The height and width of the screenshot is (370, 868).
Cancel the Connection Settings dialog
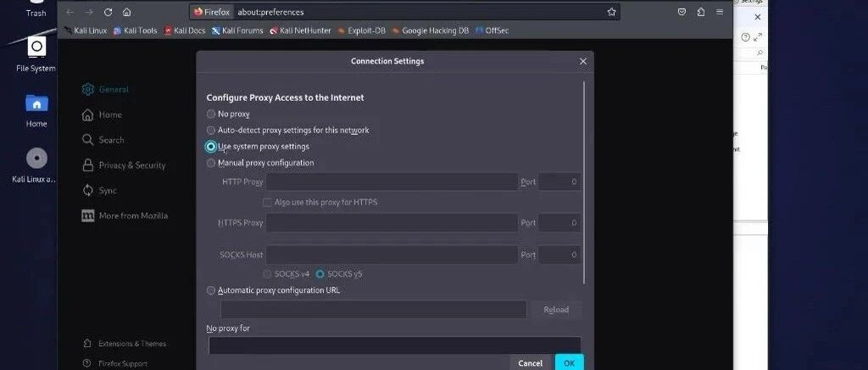click(531, 363)
